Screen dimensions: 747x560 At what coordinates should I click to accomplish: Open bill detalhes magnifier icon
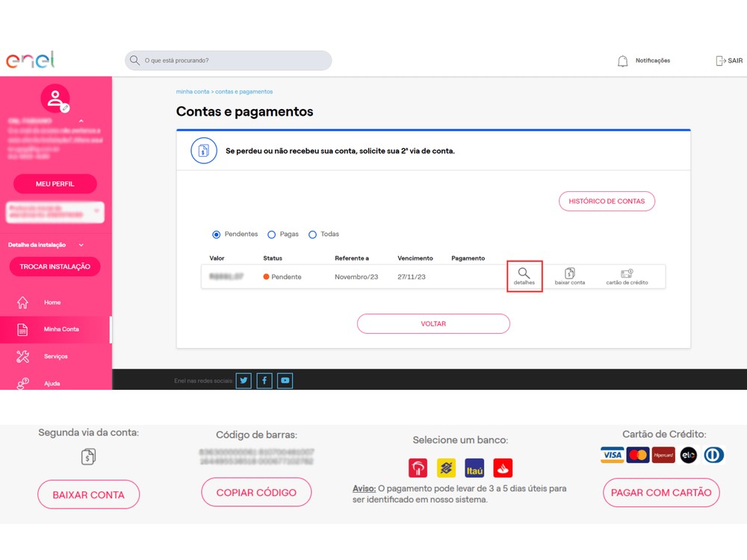[524, 273]
